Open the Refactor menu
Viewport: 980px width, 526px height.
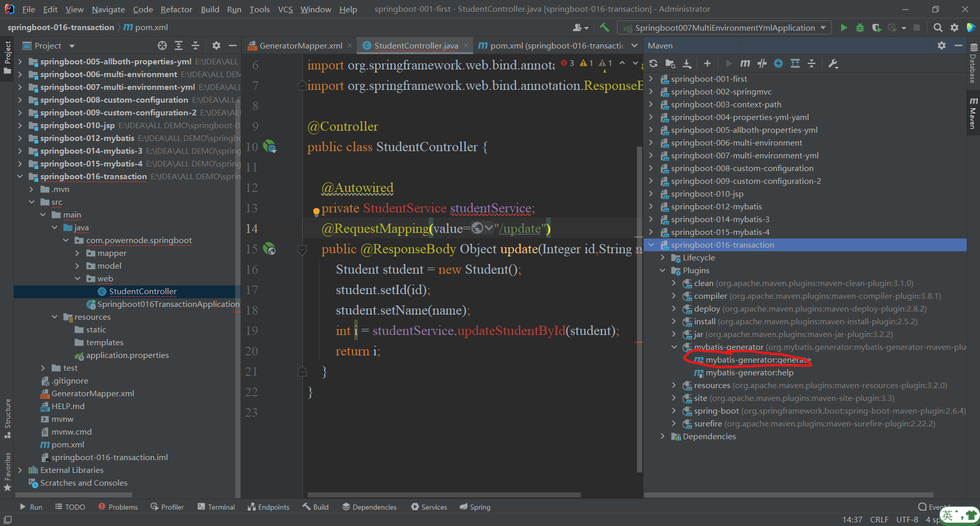point(176,9)
